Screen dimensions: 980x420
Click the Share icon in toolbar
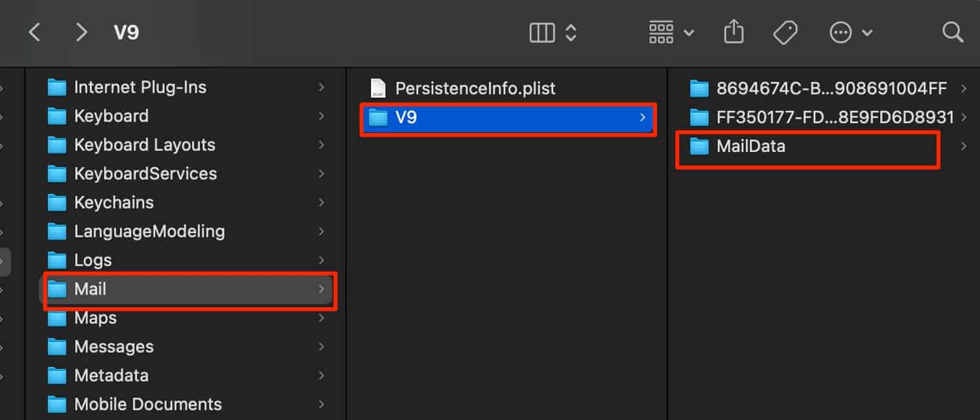coord(734,32)
